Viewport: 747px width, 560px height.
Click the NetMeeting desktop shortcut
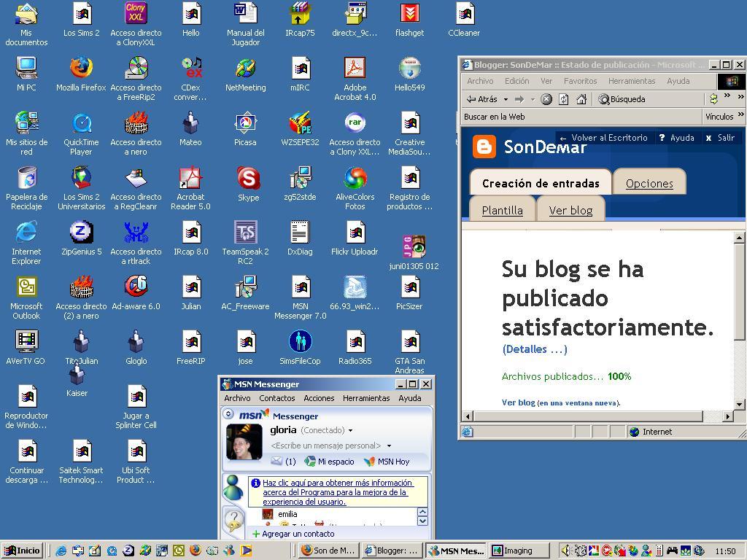(245, 74)
